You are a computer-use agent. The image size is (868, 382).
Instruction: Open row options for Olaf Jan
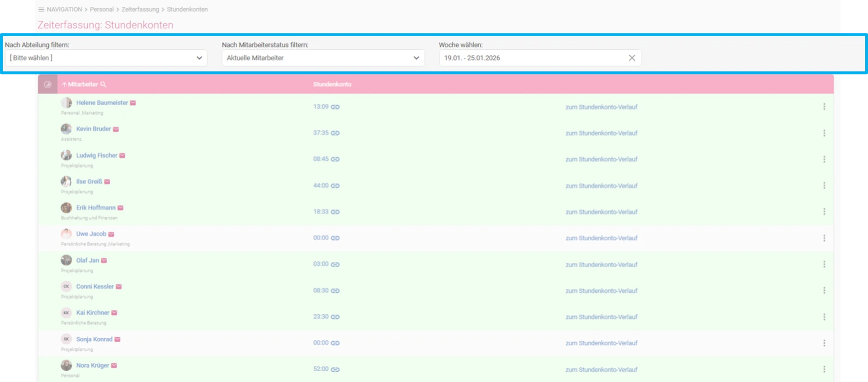(x=824, y=264)
